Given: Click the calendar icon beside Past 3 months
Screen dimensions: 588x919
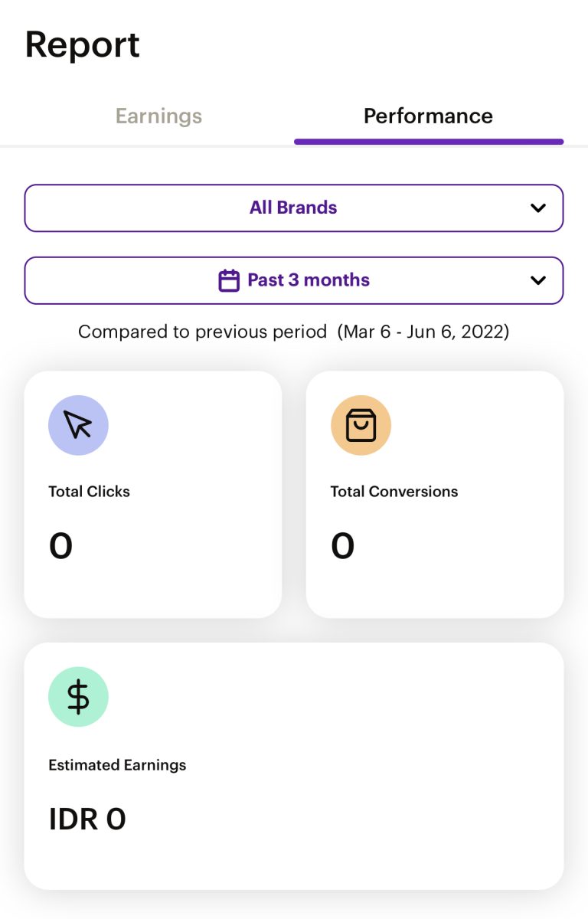Looking at the screenshot, I should click(x=229, y=280).
